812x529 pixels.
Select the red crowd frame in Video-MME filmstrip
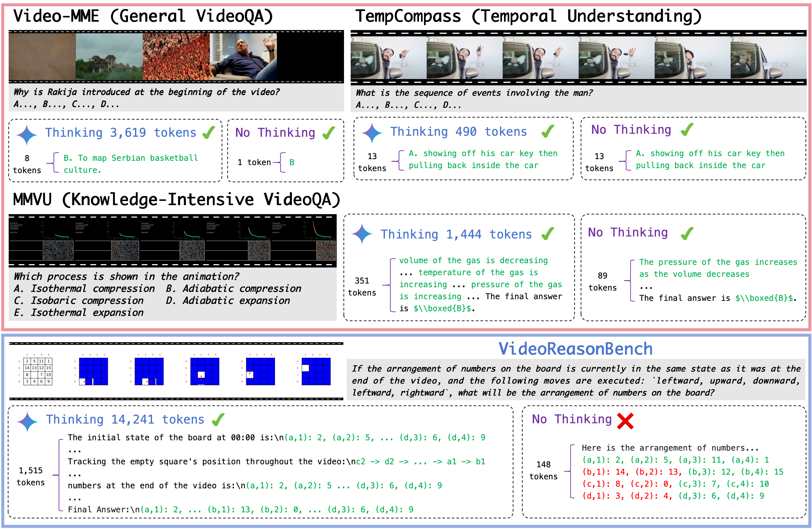click(176, 57)
